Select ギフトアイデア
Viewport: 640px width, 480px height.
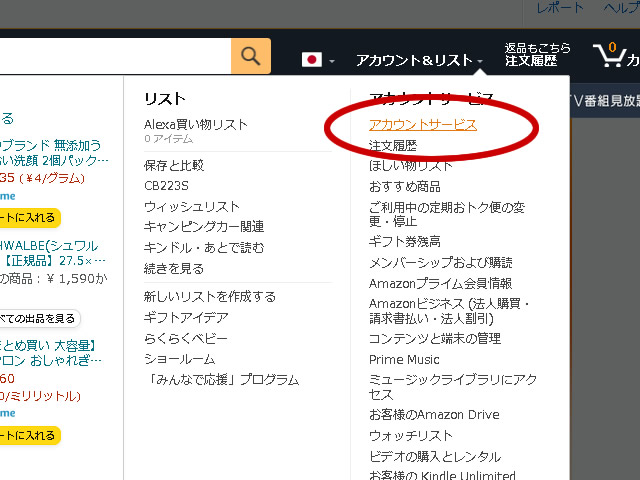click(x=186, y=317)
